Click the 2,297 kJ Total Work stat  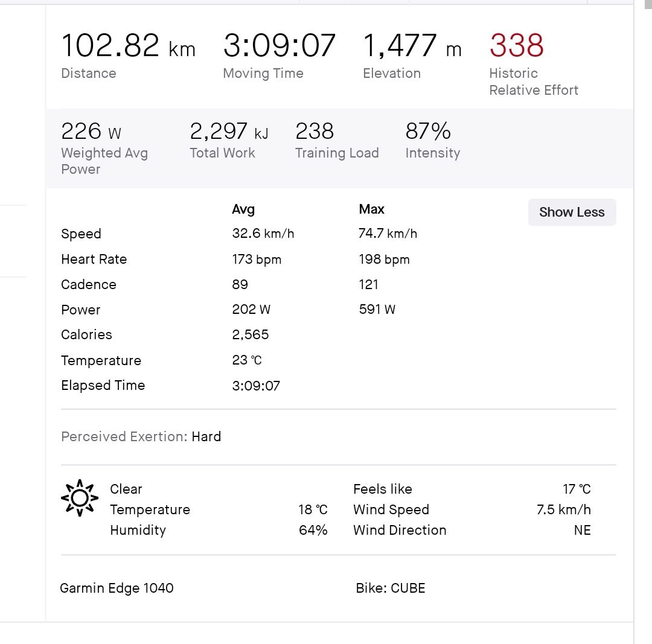[x=229, y=131]
